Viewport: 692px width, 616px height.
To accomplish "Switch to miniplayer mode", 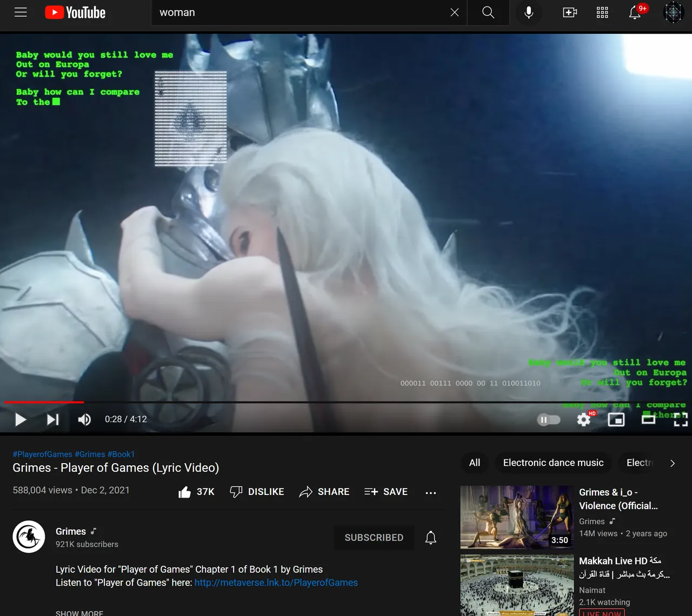I will (x=616, y=419).
